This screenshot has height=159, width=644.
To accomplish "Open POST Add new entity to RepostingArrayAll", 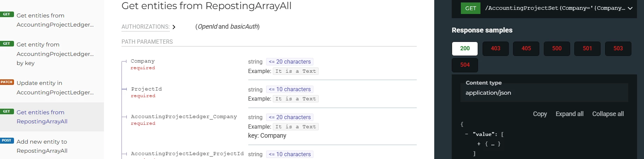I will click(x=42, y=146).
